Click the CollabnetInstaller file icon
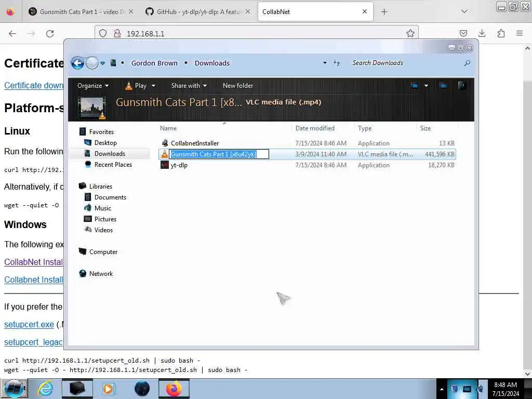This screenshot has height=399, width=532. click(x=165, y=143)
